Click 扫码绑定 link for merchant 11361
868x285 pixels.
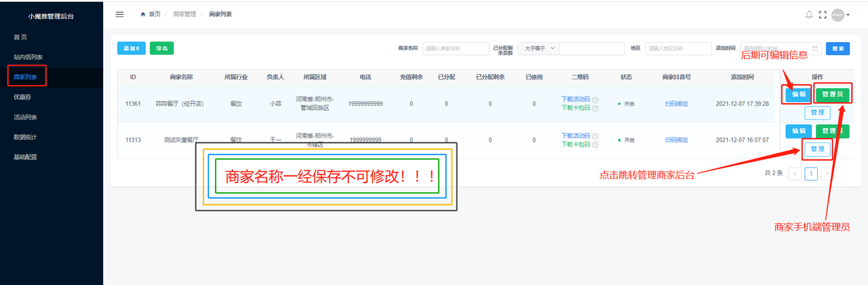pos(677,104)
